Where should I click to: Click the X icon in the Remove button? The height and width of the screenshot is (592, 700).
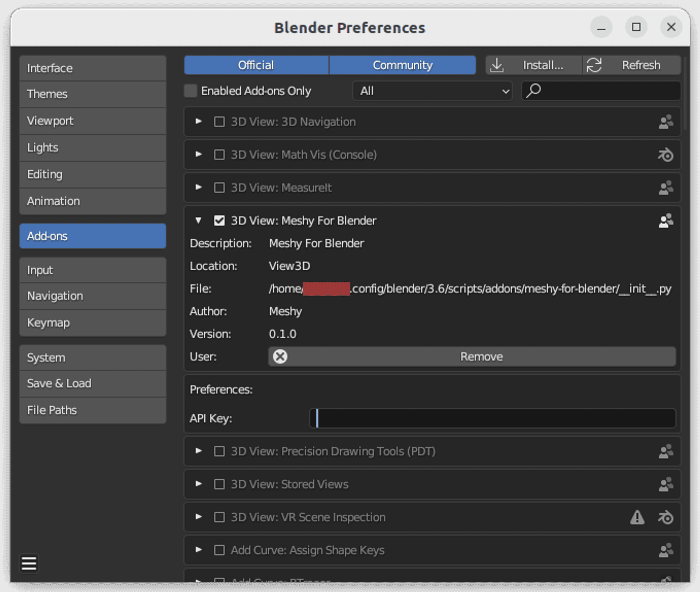(280, 356)
